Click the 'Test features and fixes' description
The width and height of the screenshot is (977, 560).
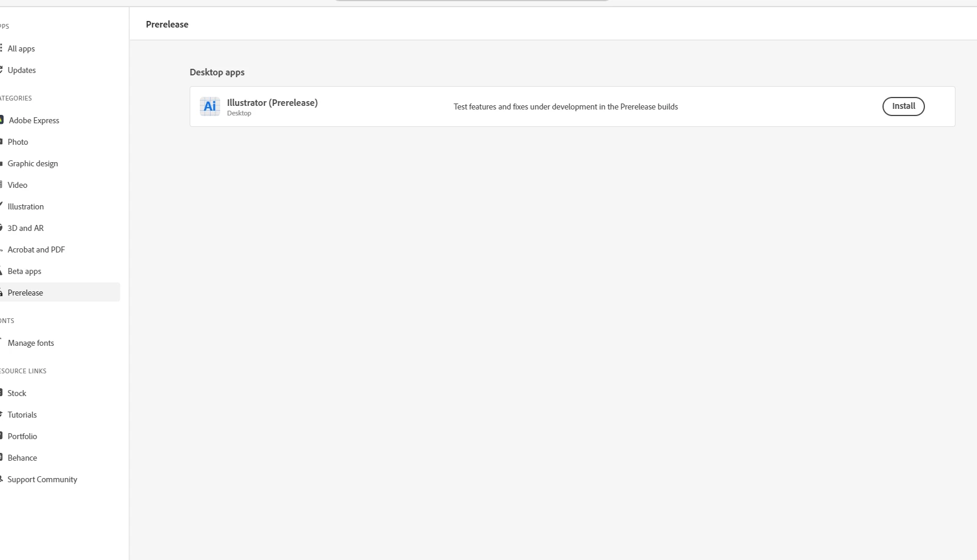pyautogui.click(x=565, y=106)
